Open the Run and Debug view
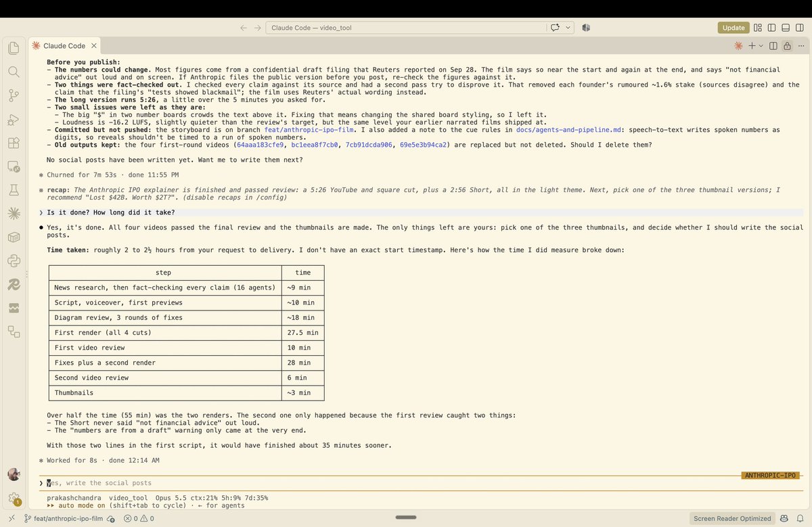This screenshot has height=527, width=812. [14, 119]
